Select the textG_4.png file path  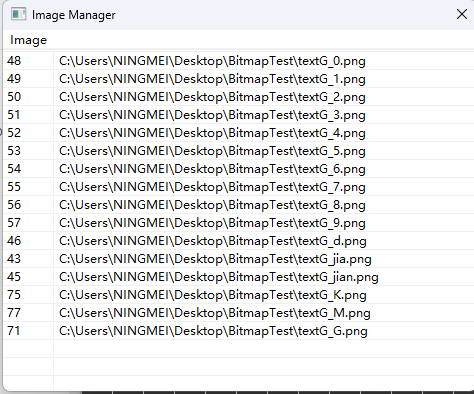(x=212, y=133)
